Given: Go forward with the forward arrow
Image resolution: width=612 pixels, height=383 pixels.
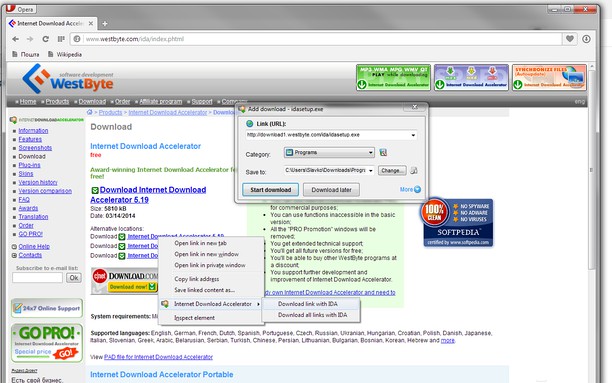Looking at the screenshot, I should [x=30, y=39].
